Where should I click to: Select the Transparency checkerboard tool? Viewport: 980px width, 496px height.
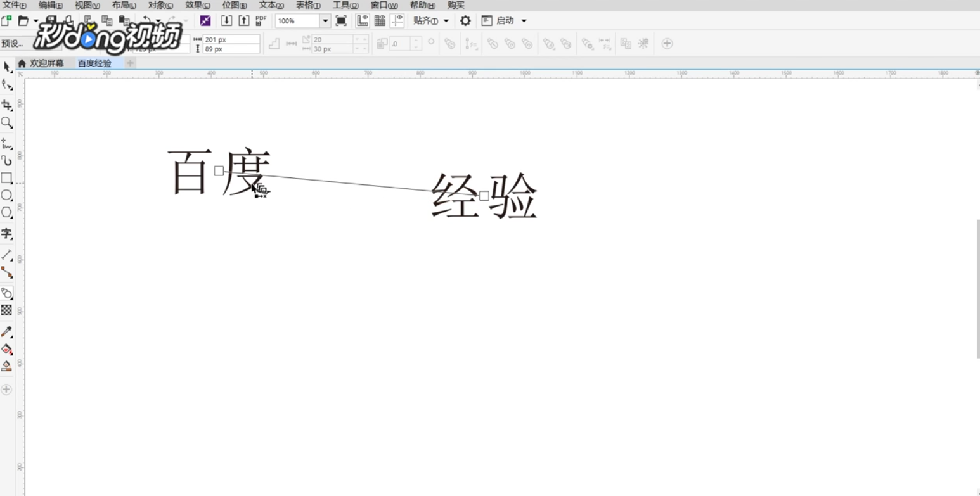6,310
